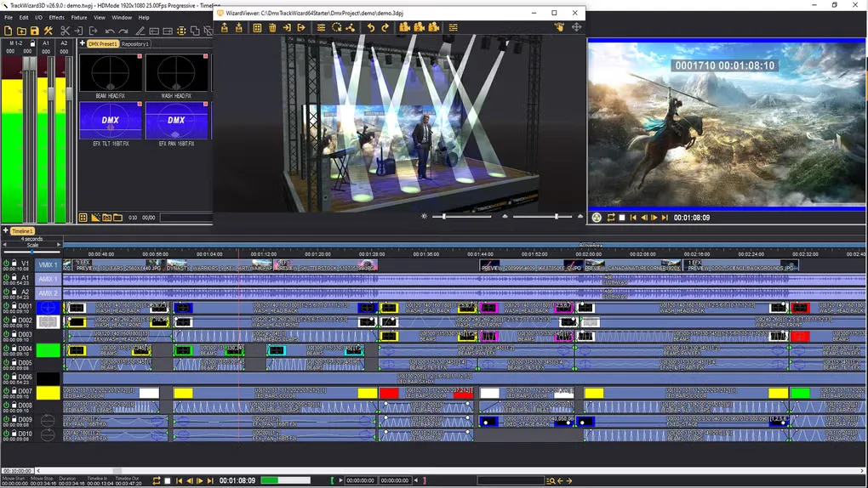868x488 pixels.
Task: Go to start in the video preview controls
Action: 633,218
